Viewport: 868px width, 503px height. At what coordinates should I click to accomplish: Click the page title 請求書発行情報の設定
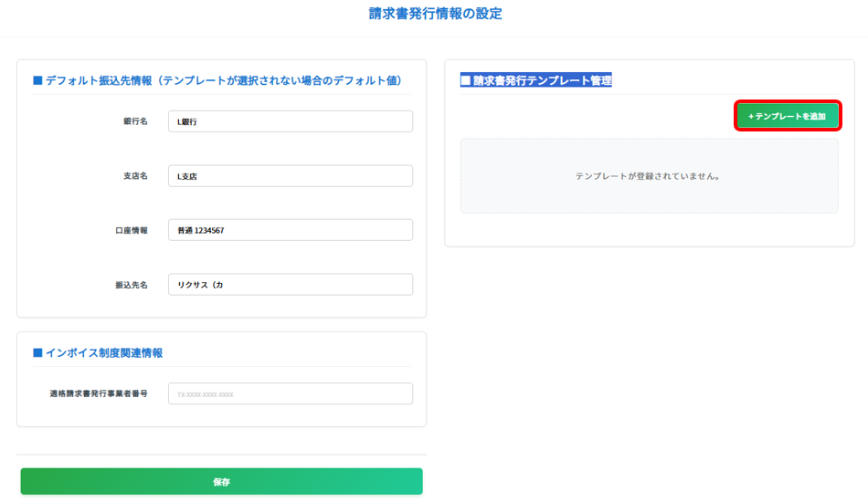pyautogui.click(x=435, y=14)
